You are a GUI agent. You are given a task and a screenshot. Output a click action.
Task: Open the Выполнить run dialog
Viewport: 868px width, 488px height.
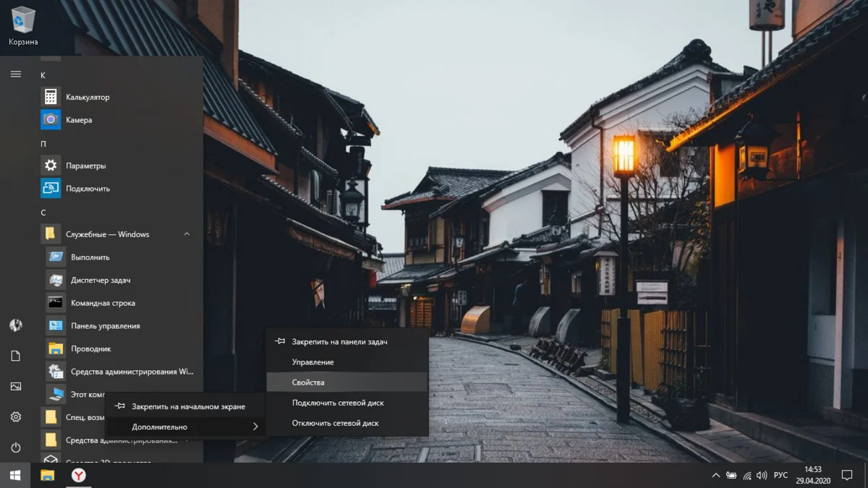[x=119, y=257]
